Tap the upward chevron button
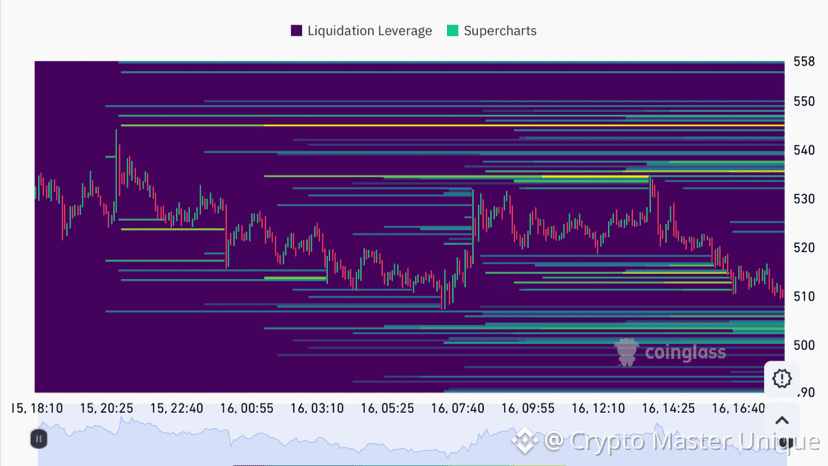Viewport: 828px width, 466px height. coord(782,421)
